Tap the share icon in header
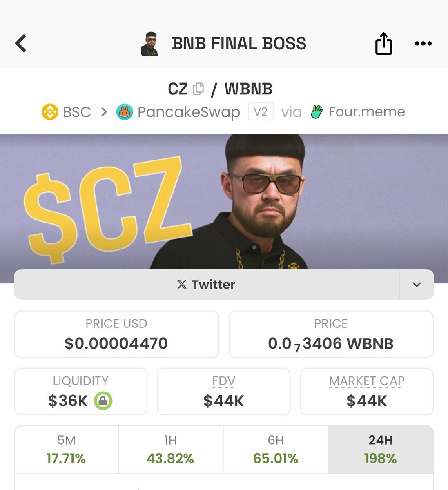 (x=383, y=43)
